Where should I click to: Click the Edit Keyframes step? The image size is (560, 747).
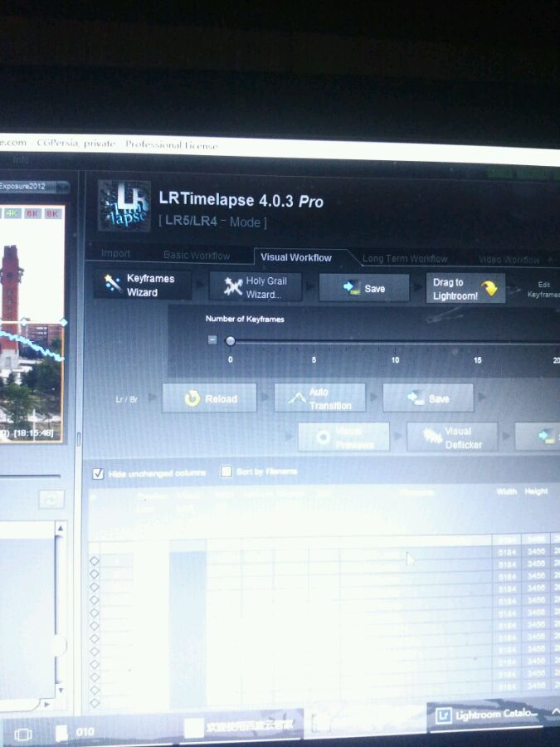click(543, 289)
